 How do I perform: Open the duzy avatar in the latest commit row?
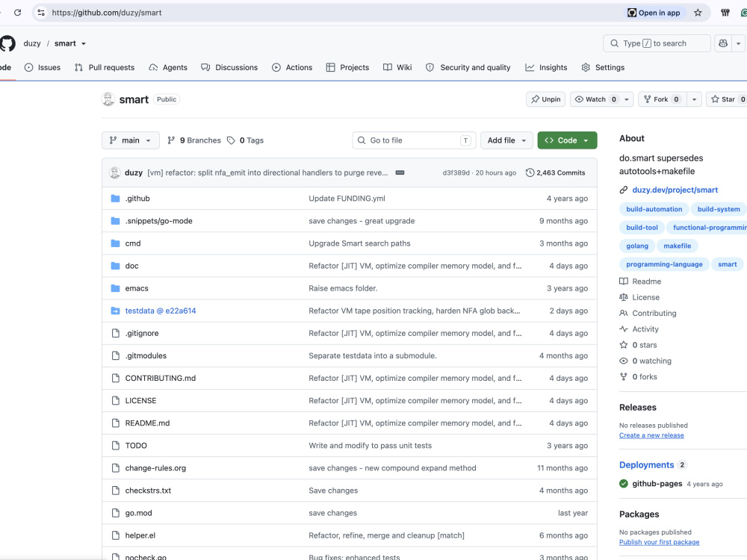pos(115,173)
